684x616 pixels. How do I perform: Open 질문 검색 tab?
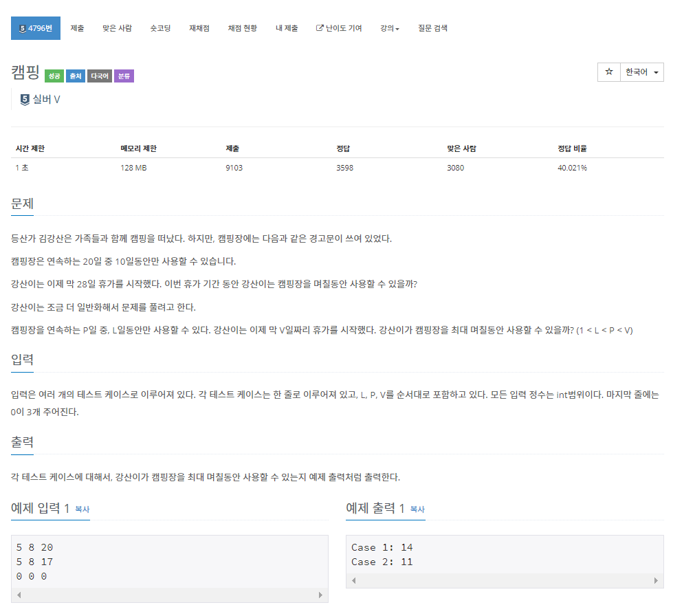tap(432, 28)
